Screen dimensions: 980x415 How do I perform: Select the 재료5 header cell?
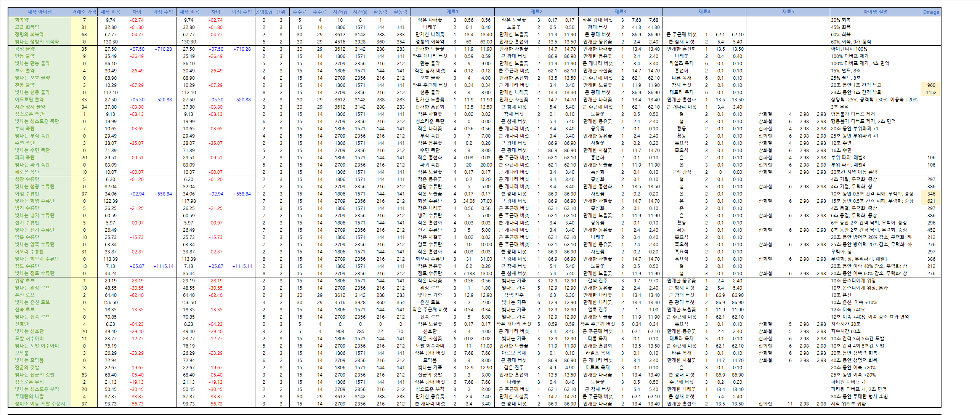tap(788, 12)
